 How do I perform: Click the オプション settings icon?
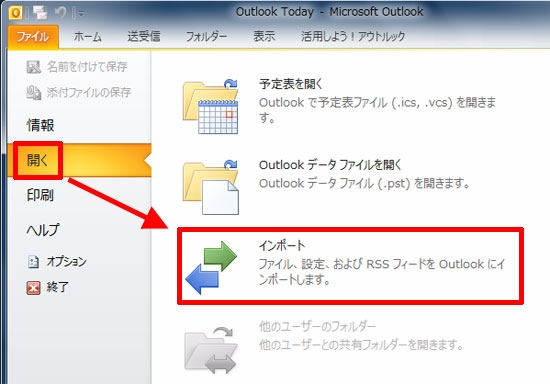pyautogui.click(x=33, y=262)
